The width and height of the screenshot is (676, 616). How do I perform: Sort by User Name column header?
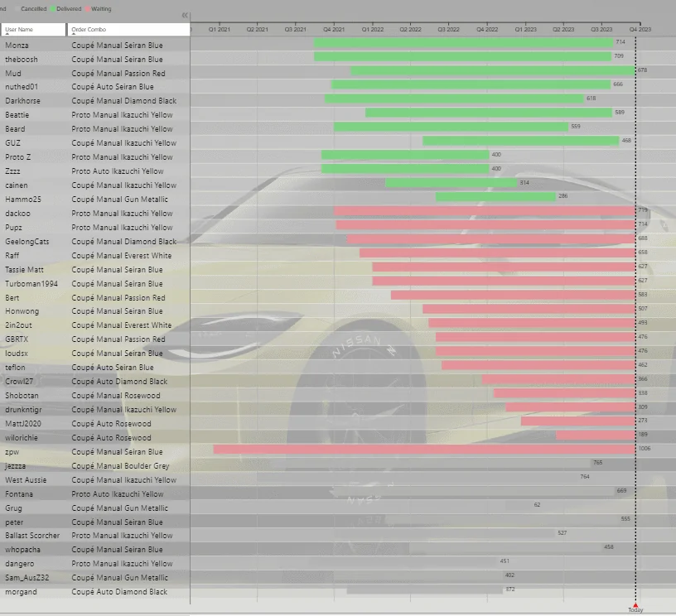click(34, 29)
